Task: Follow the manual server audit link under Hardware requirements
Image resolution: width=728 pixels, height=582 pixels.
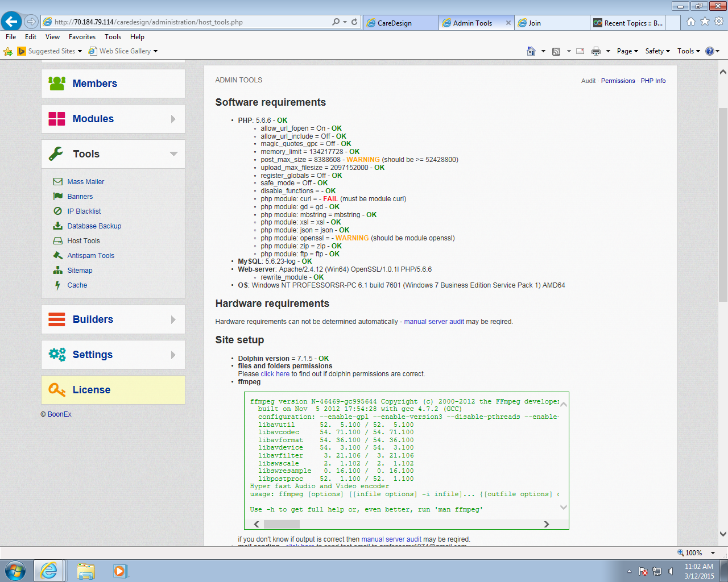Action: pos(434,322)
